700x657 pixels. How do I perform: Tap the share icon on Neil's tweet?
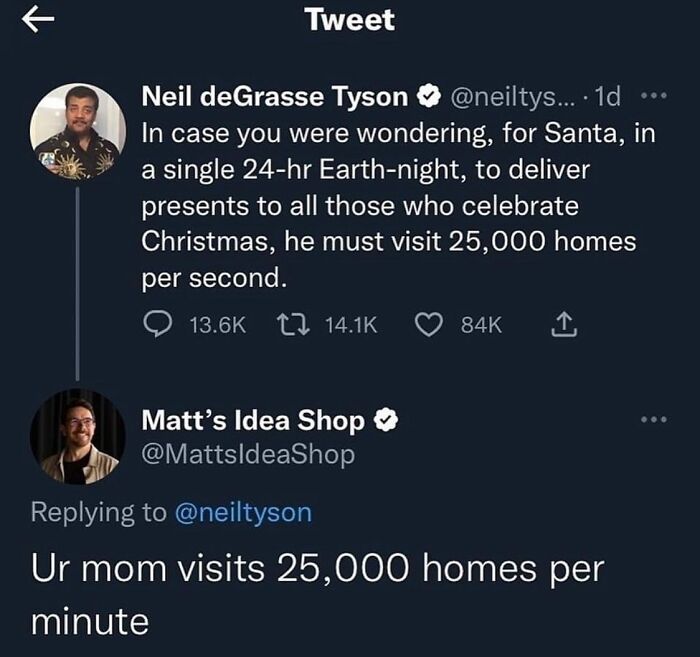(x=561, y=324)
